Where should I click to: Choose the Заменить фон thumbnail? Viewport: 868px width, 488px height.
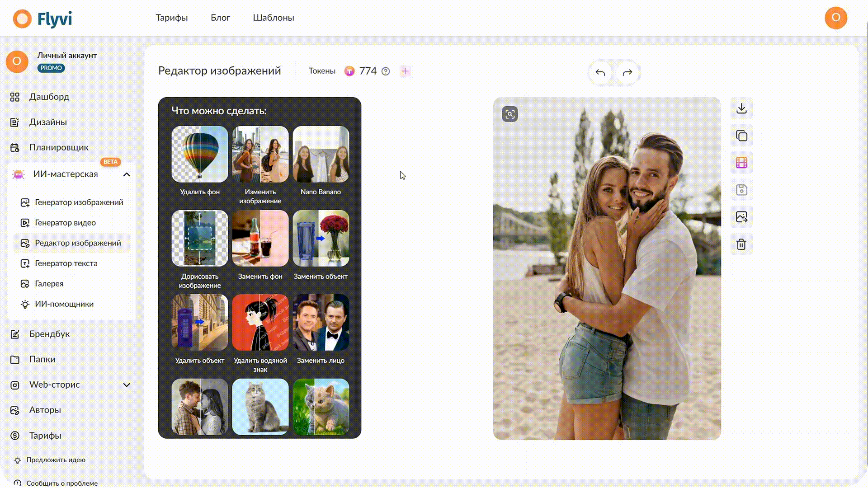pyautogui.click(x=260, y=238)
